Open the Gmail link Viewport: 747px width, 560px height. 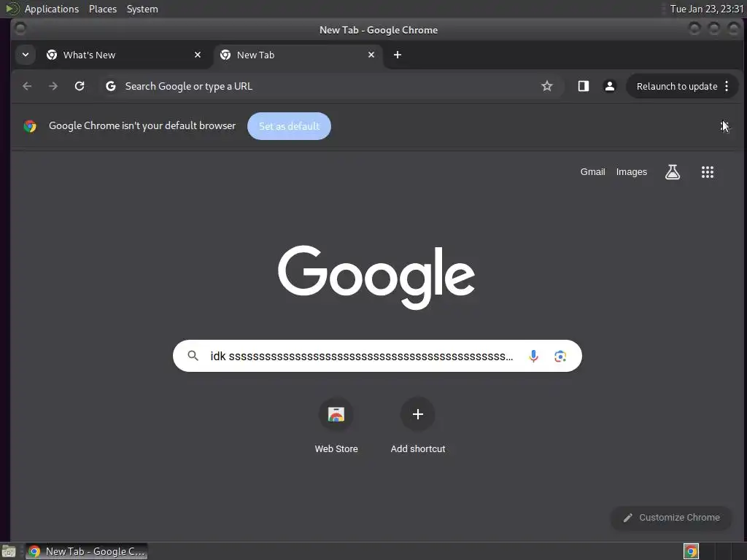592,172
